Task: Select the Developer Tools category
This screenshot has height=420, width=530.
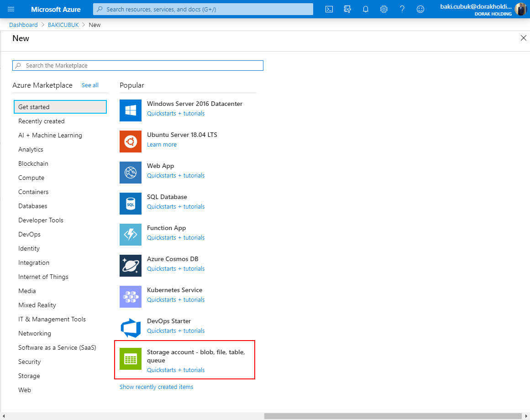Action: click(41, 220)
